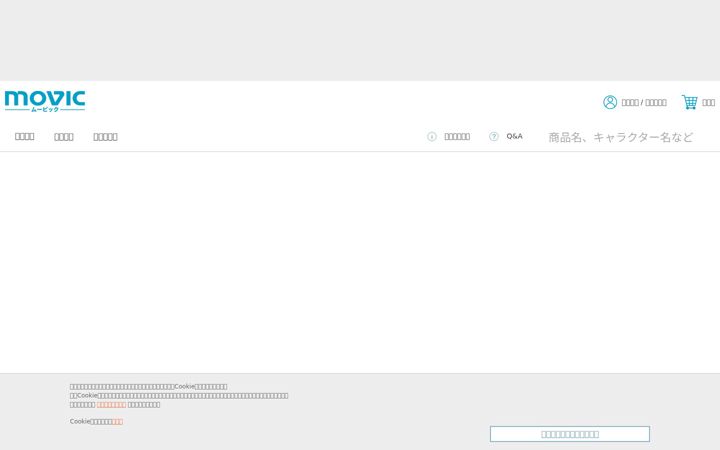Screen dimensions: 720x450
Task: Open the user account icon
Action: point(610,102)
